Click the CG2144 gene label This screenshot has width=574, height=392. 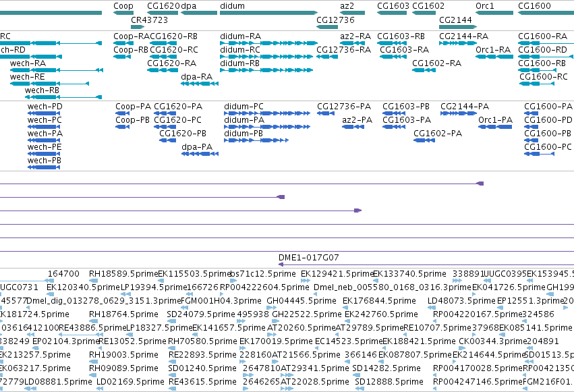(x=455, y=20)
